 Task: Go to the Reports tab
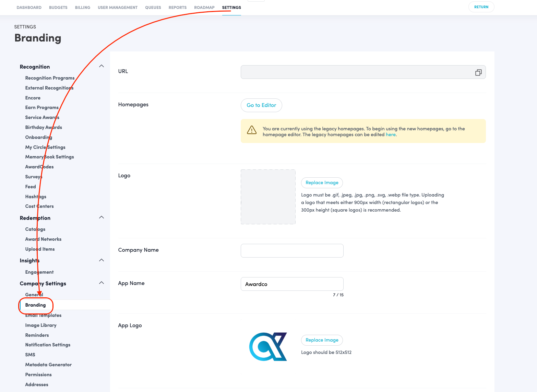[177, 8]
